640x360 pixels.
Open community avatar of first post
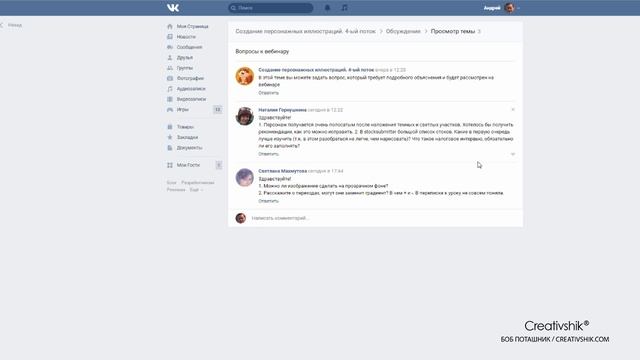tap(244, 76)
